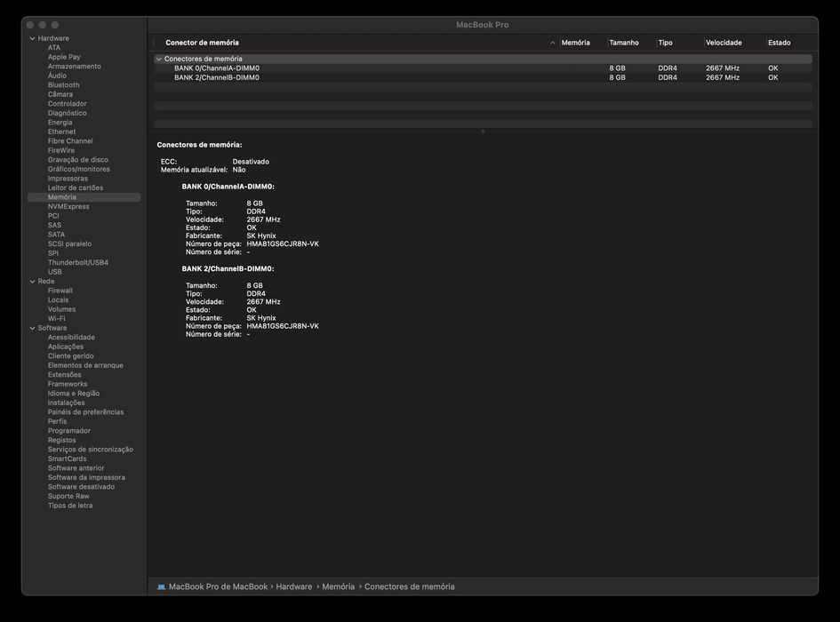This screenshot has width=840, height=622.
Task: Click the Desativado value next to ECC
Action: 251,162
